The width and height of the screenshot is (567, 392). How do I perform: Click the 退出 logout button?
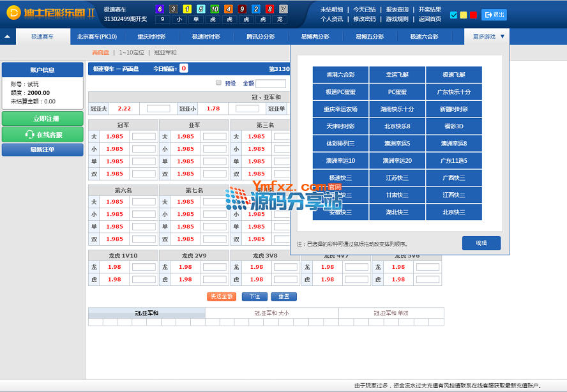[x=494, y=15]
